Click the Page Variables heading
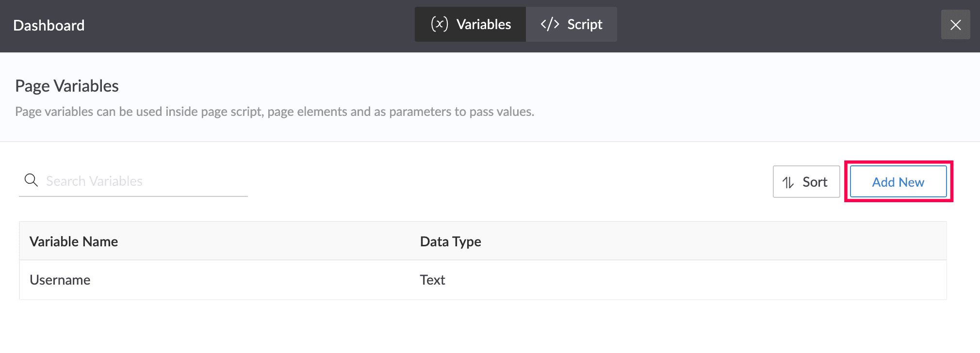Image resolution: width=980 pixels, height=353 pixels. pos(67,86)
